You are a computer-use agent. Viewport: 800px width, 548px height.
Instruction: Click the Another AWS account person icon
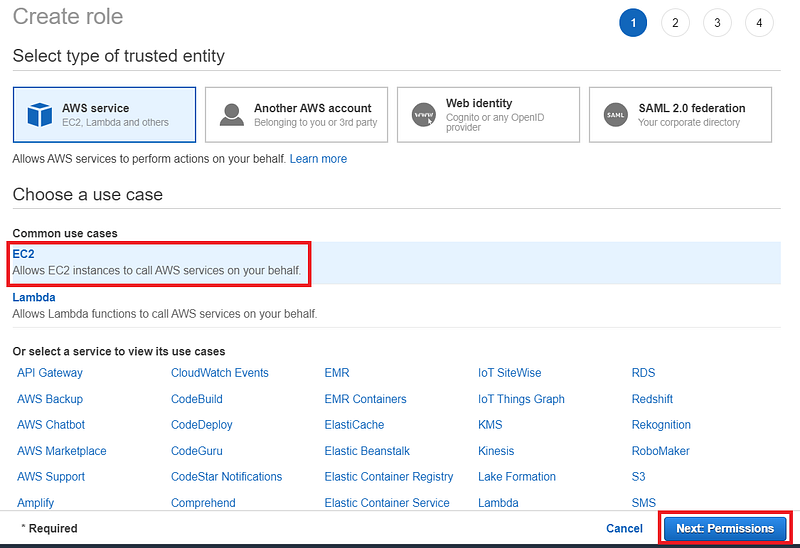(232, 114)
